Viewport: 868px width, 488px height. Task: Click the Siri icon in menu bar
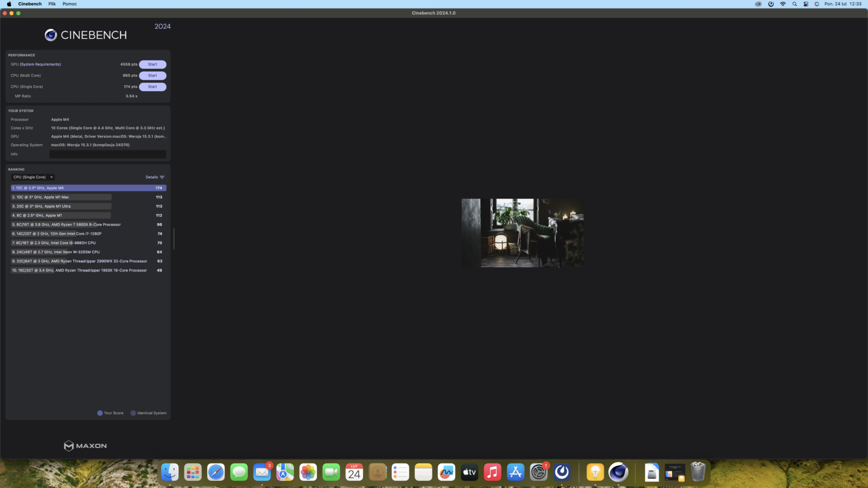816,4
